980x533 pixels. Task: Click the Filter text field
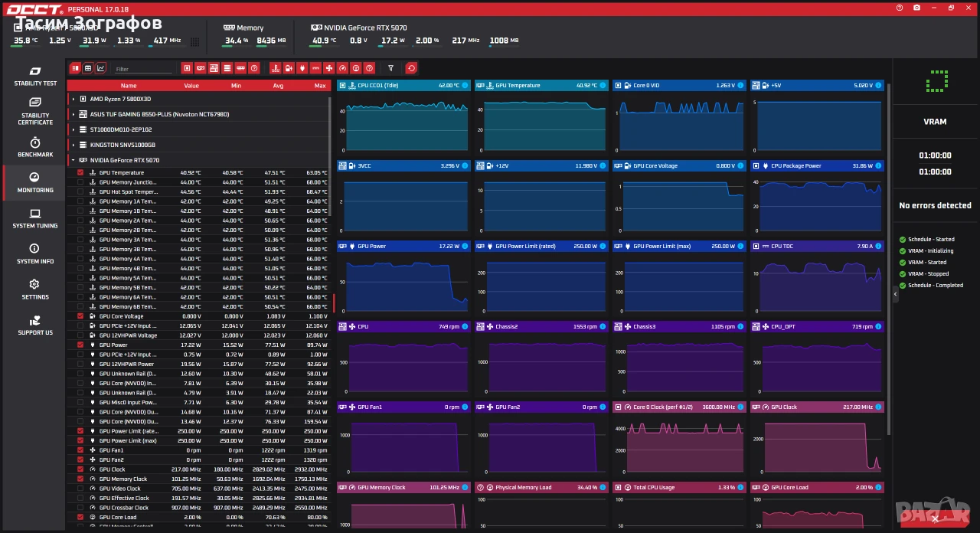144,69
